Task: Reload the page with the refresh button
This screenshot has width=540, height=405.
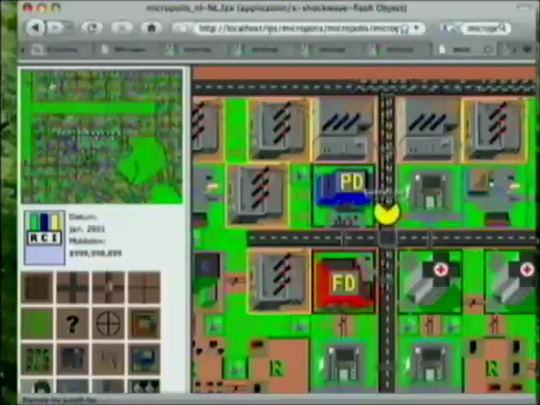Action: coord(91,28)
